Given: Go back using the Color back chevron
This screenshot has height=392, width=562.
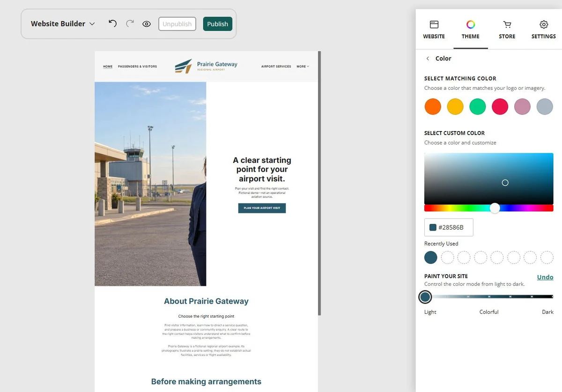Looking at the screenshot, I should [x=428, y=58].
